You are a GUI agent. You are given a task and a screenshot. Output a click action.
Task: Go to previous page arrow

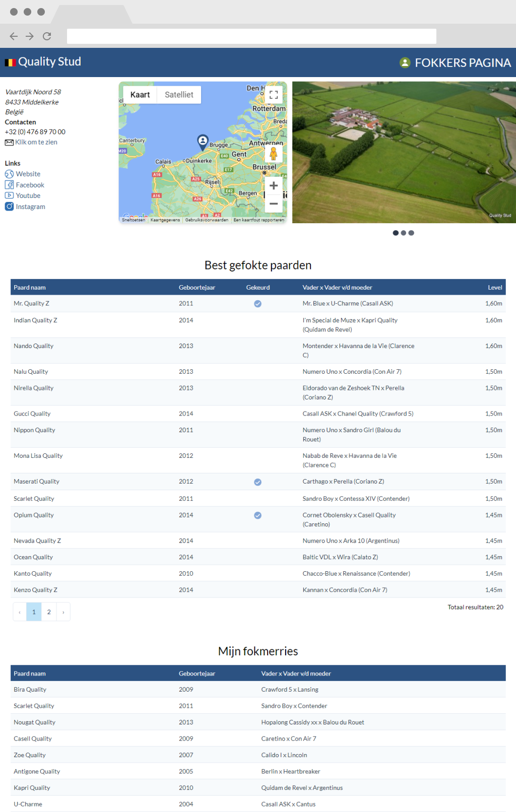[20, 612]
